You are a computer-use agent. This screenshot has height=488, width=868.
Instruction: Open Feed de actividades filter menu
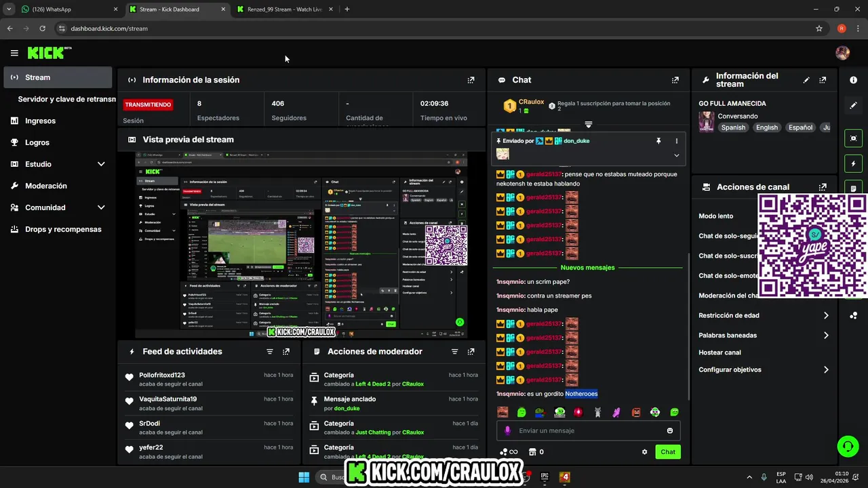270,352
